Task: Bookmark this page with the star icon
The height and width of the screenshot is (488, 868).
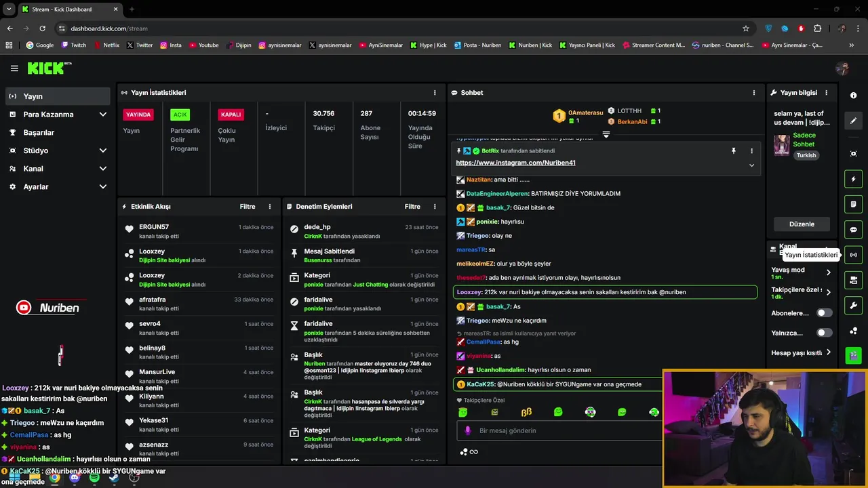Action: 746,28
